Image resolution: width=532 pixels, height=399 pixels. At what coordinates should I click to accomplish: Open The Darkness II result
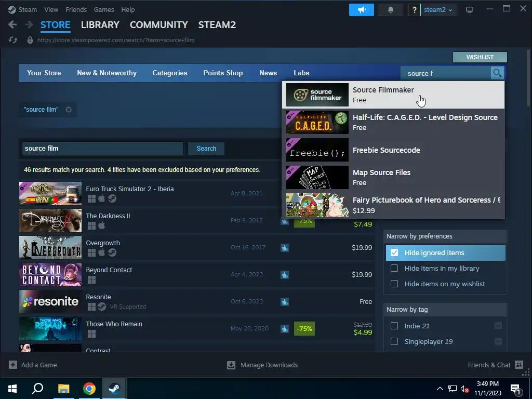pos(197,220)
